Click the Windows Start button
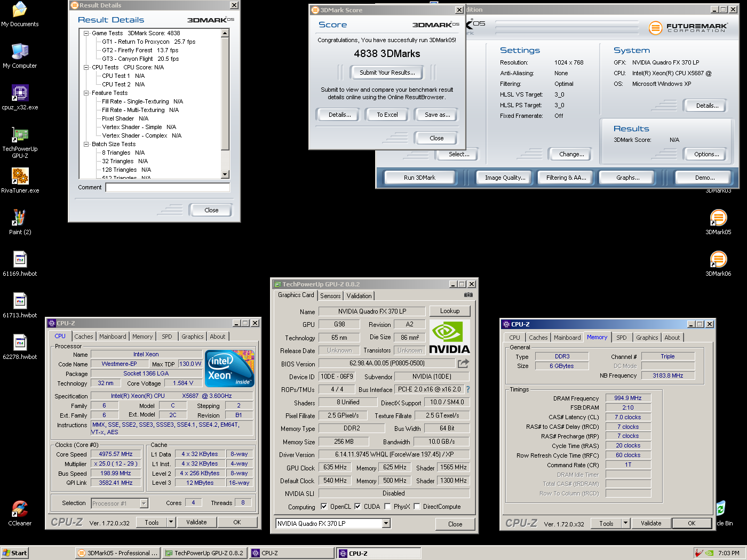The width and height of the screenshot is (747, 560). coord(15,553)
